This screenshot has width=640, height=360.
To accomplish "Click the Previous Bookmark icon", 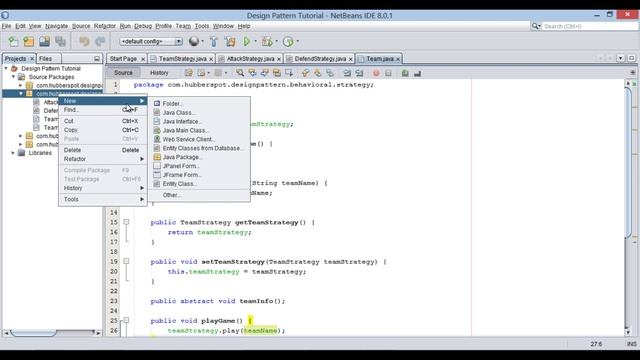I will click(x=305, y=73).
